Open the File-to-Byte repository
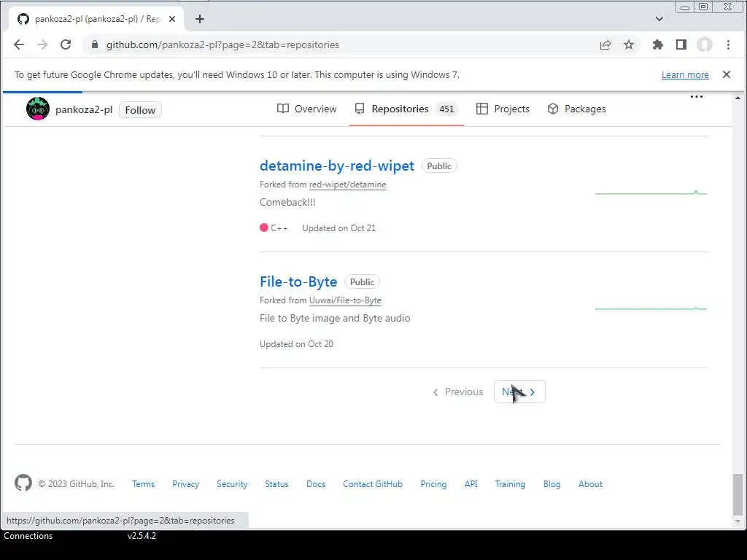This screenshot has height=560, width=747. 298,281
